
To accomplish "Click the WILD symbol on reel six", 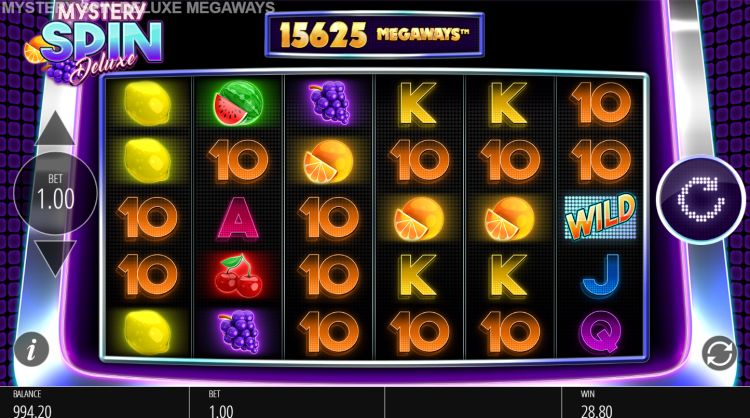I will tap(601, 217).
